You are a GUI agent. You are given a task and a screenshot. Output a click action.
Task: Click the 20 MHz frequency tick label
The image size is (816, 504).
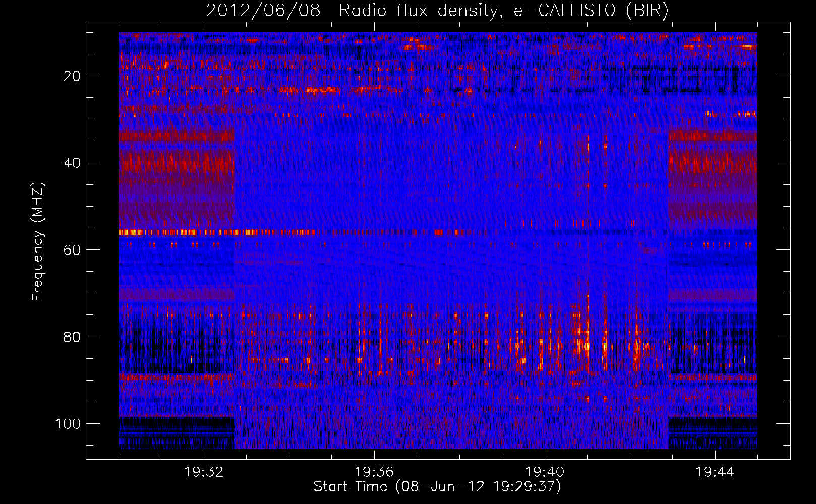click(x=73, y=76)
